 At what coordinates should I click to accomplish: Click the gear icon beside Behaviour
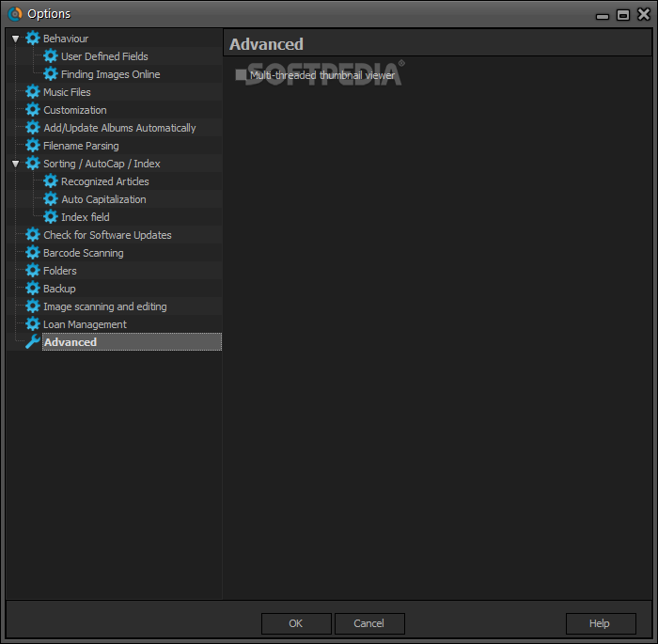coord(33,39)
